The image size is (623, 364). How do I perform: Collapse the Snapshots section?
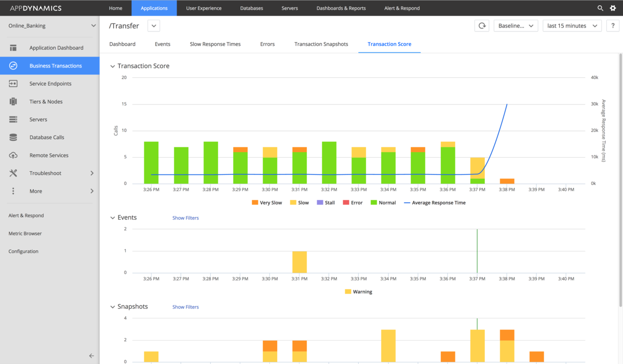[x=113, y=307]
